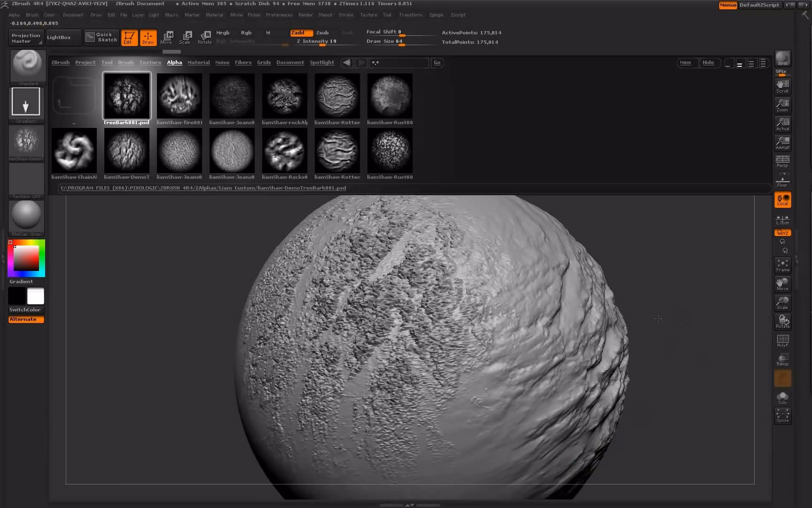Select the Scale tool on the right shelf
812x508 pixels.
[x=782, y=303]
